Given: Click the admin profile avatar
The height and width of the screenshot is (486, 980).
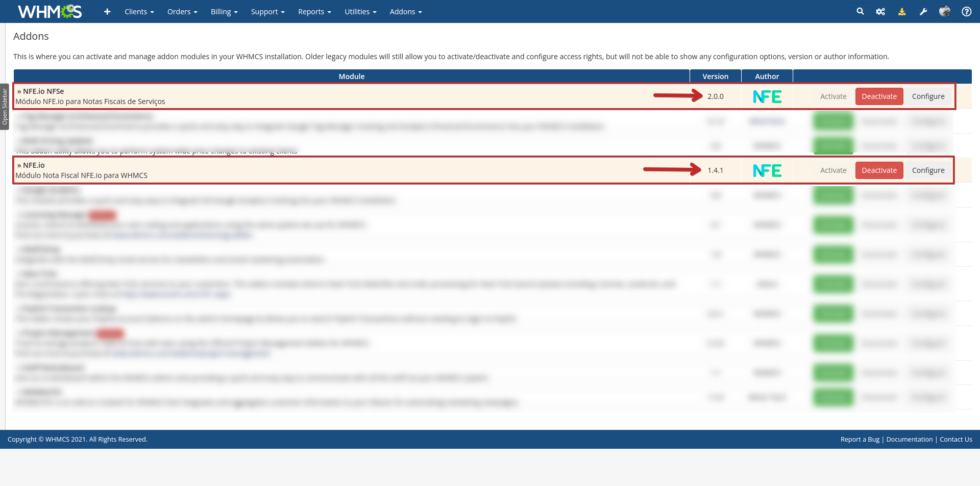Looking at the screenshot, I should (945, 11).
